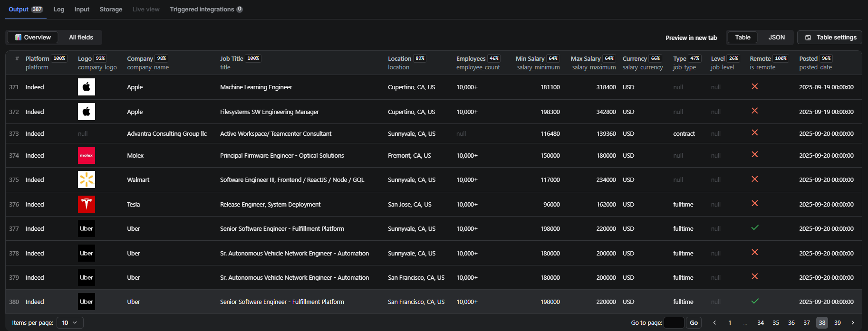Go to the next page arrow
The height and width of the screenshot is (331, 868).
[x=853, y=323]
